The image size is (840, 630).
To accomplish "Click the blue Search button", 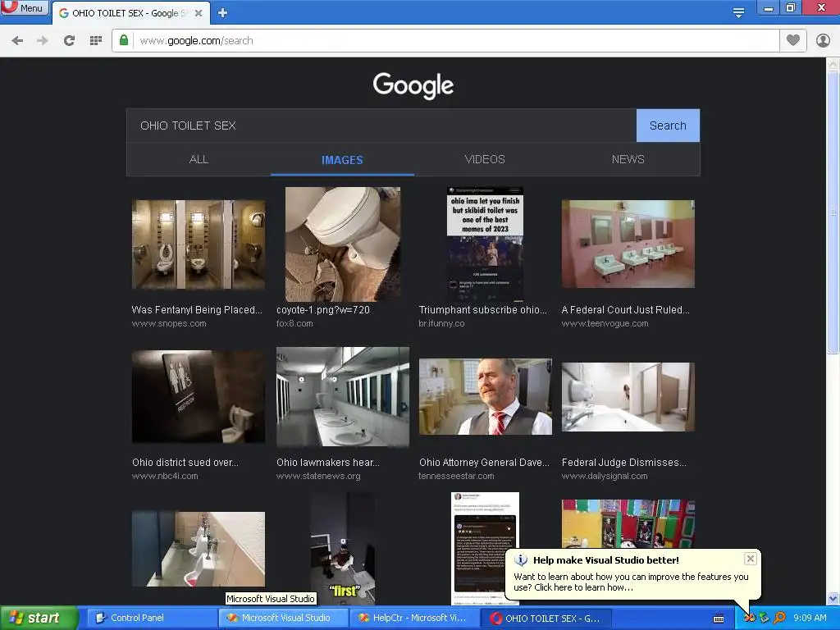I will (668, 126).
